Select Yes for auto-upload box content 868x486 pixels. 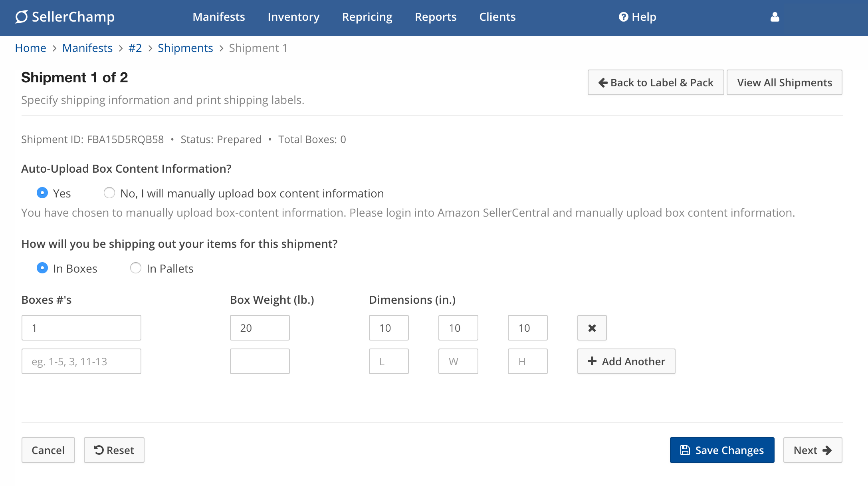click(42, 193)
